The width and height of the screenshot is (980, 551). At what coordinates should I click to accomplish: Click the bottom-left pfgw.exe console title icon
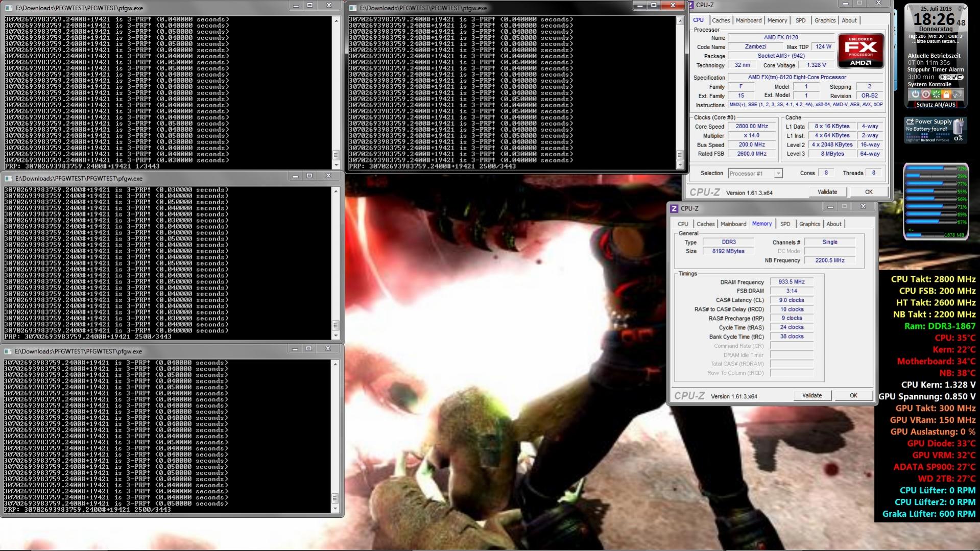click(8, 352)
